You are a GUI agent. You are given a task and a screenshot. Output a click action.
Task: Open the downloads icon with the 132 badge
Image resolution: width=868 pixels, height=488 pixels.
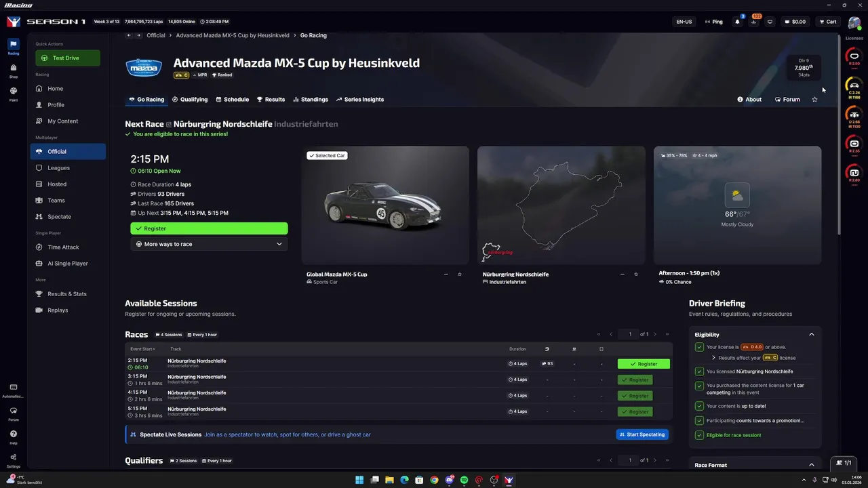(753, 22)
